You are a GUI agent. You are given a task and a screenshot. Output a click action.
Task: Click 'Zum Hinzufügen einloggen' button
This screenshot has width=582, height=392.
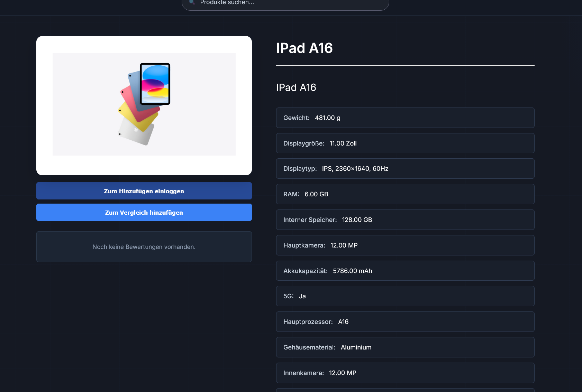click(x=144, y=191)
